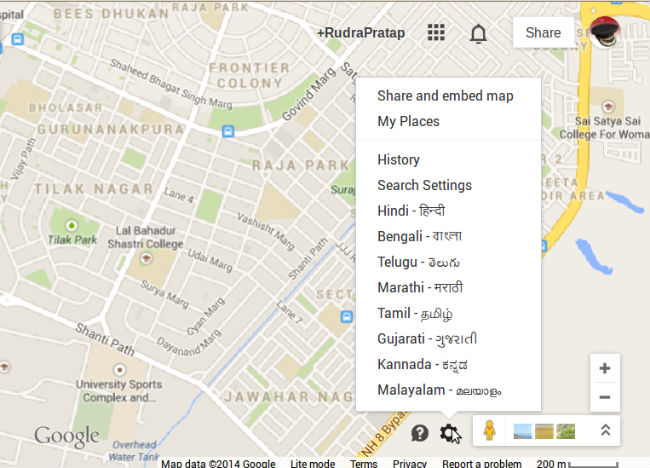This screenshot has width=650, height=468.
Task: Click the Govind Marg road label
Action: 309,94
